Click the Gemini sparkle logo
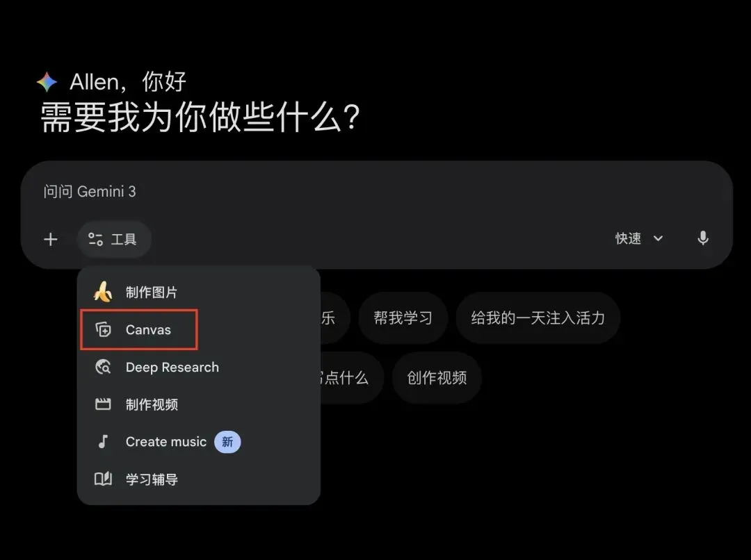 (47, 82)
